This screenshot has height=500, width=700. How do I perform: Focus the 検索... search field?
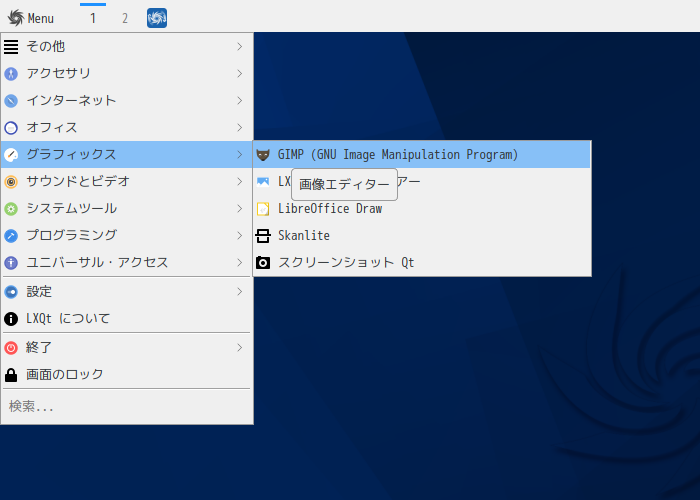point(127,407)
